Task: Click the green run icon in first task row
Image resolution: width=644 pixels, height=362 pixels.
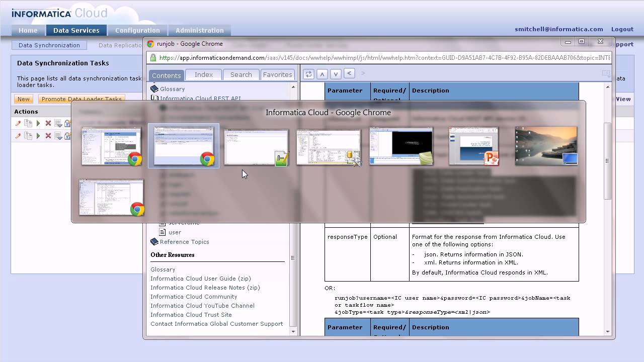Action: 38,123
